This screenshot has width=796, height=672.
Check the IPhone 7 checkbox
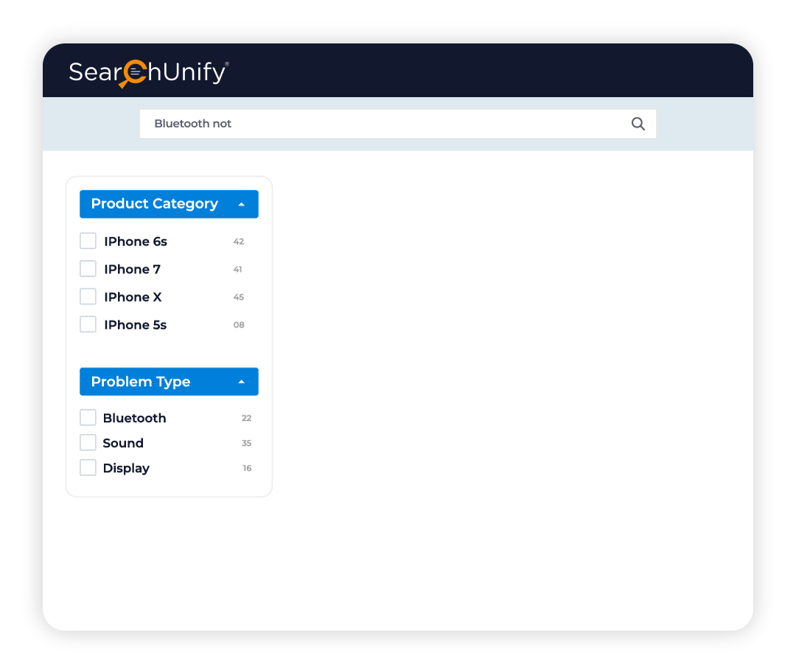[x=88, y=269]
